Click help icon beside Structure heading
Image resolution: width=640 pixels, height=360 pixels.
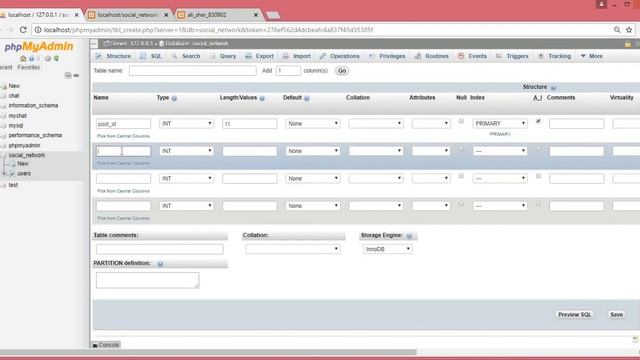pyautogui.click(x=553, y=87)
